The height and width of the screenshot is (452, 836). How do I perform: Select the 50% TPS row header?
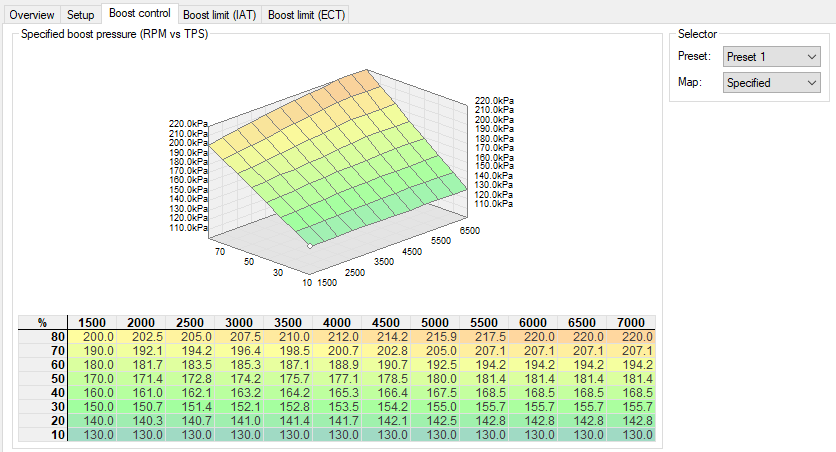tap(43, 378)
